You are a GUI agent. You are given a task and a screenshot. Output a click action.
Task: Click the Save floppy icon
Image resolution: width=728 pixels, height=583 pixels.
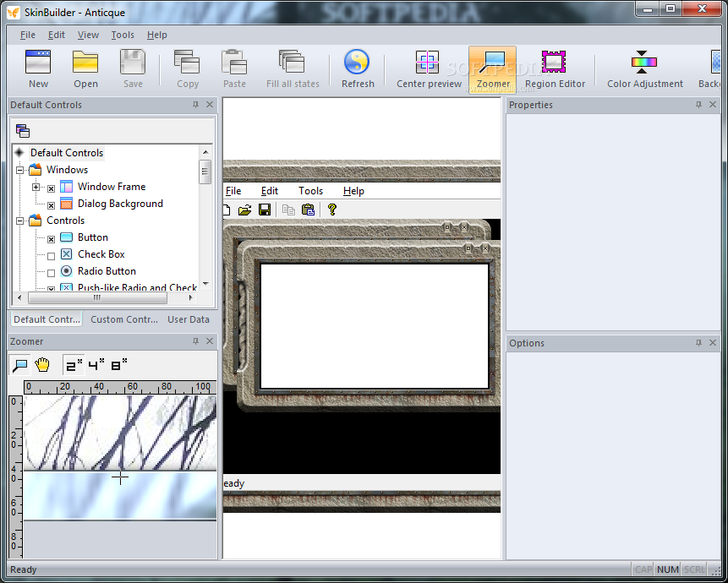pyautogui.click(x=133, y=63)
